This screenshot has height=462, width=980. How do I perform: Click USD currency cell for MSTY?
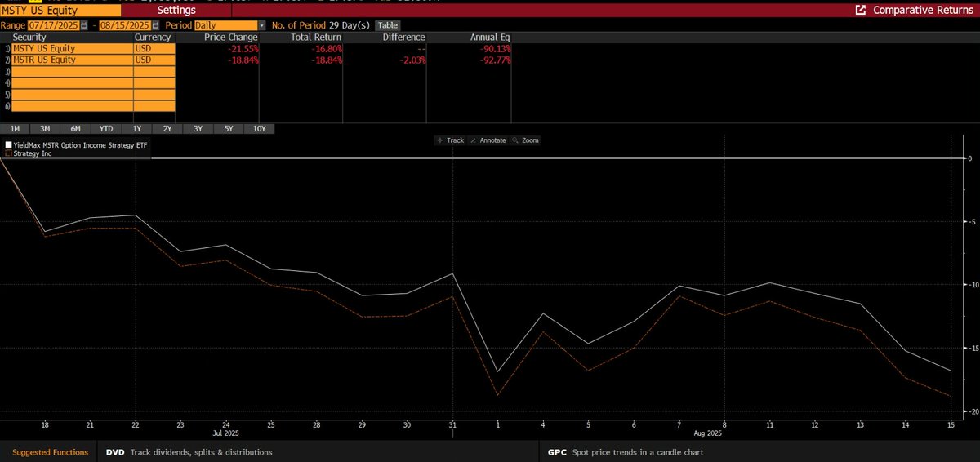154,48
